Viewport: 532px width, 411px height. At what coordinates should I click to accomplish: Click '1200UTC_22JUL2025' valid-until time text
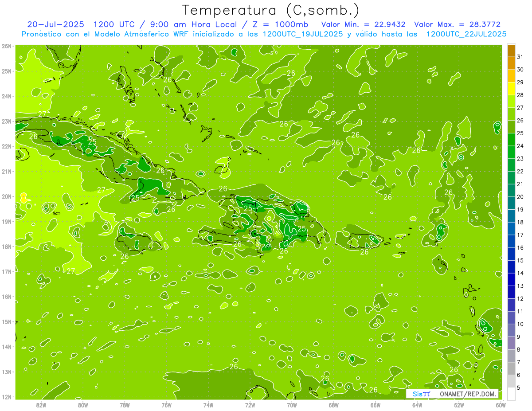[x=466, y=34]
